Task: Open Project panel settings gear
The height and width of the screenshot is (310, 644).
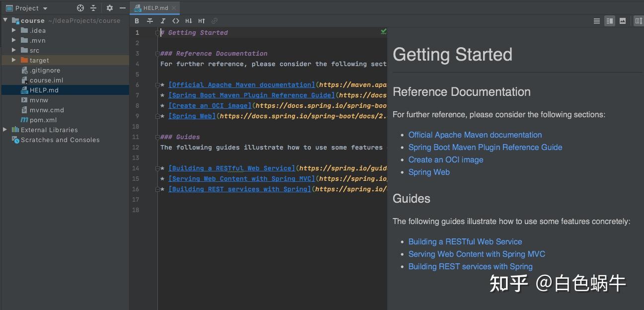Action: tap(110, 8)
